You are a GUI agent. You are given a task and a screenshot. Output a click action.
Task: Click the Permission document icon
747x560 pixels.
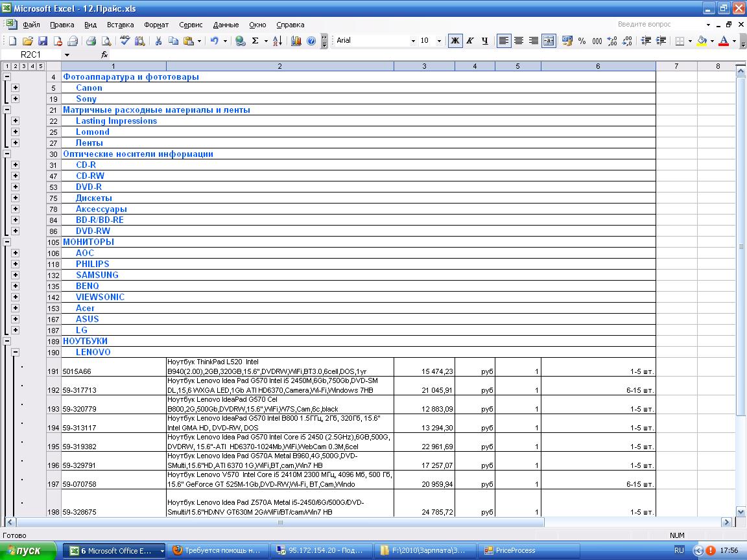pos(58,41)
